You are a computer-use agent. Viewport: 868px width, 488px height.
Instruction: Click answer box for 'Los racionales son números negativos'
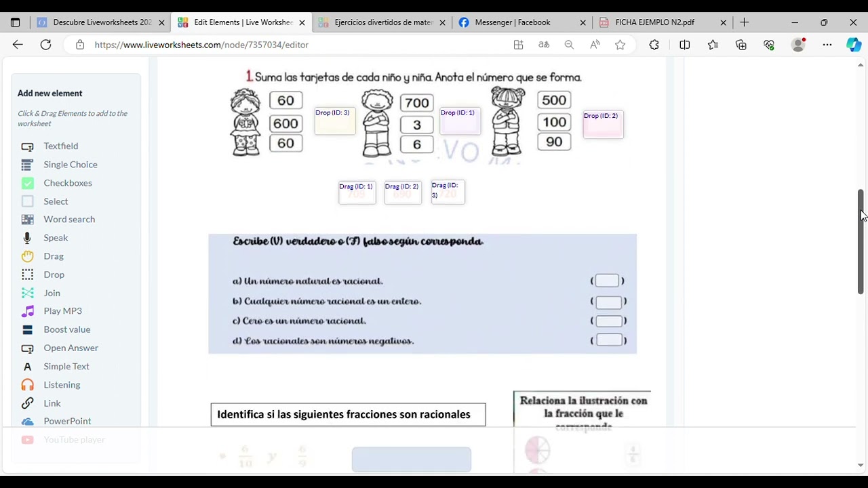click(x=609, y=340)
